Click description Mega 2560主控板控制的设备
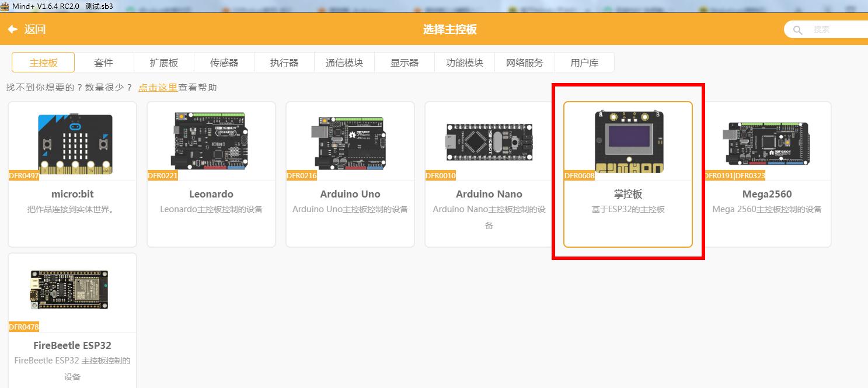The width and height of the screenshot is (868, 388). coord(767,209)
